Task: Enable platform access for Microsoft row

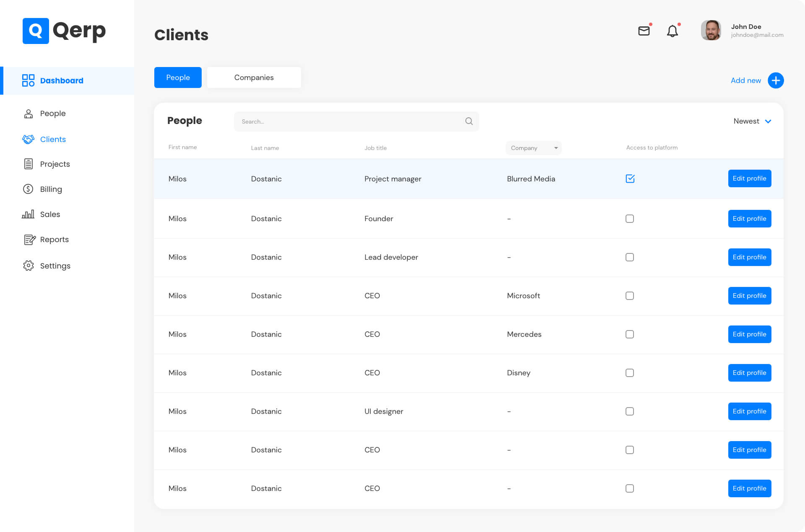Action: 629,296
